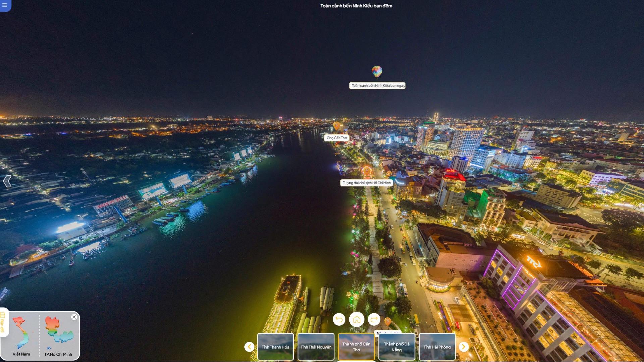
Task: Click the home view button
Action: click(357, 319)
